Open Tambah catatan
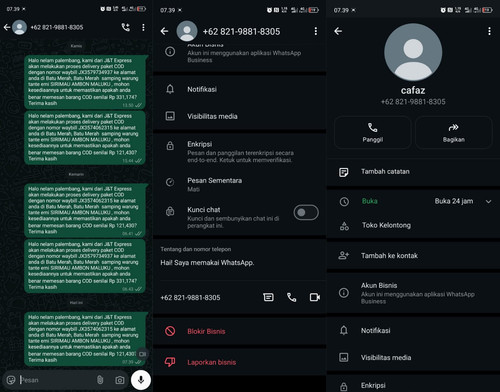The width and height of the screenshot is (500, 392). point(413,172)
